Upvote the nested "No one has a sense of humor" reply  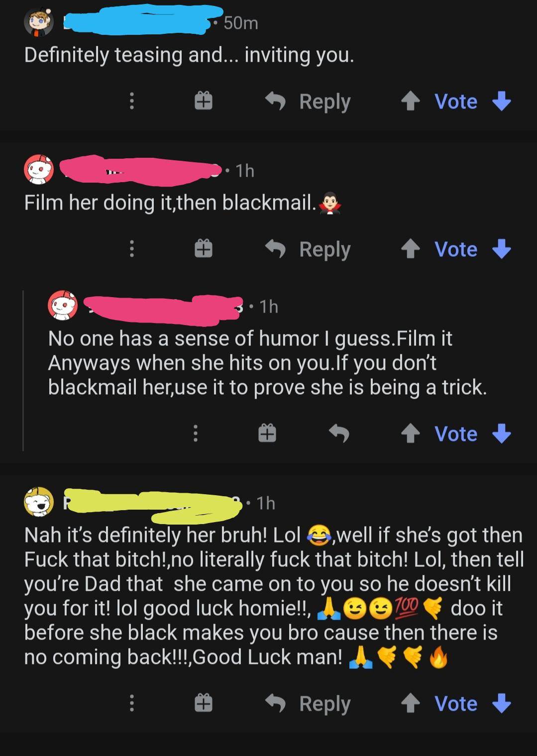pyautogui.click(x=410, y=433)
